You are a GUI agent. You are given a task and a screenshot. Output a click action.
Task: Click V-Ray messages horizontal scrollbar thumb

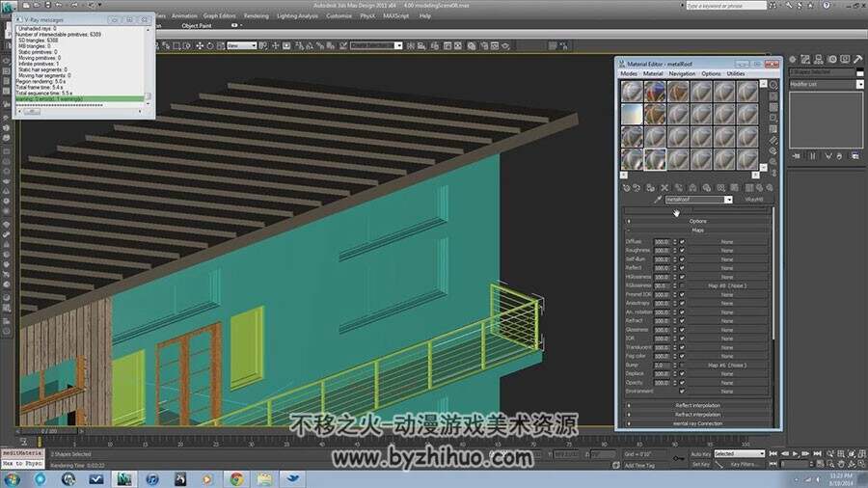(x=32, y=112)
